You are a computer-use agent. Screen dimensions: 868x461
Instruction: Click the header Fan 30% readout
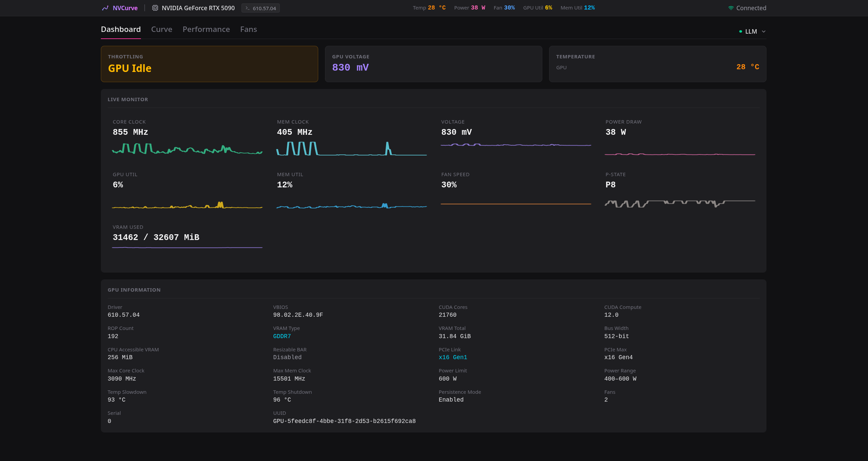(x=504, y=8)
